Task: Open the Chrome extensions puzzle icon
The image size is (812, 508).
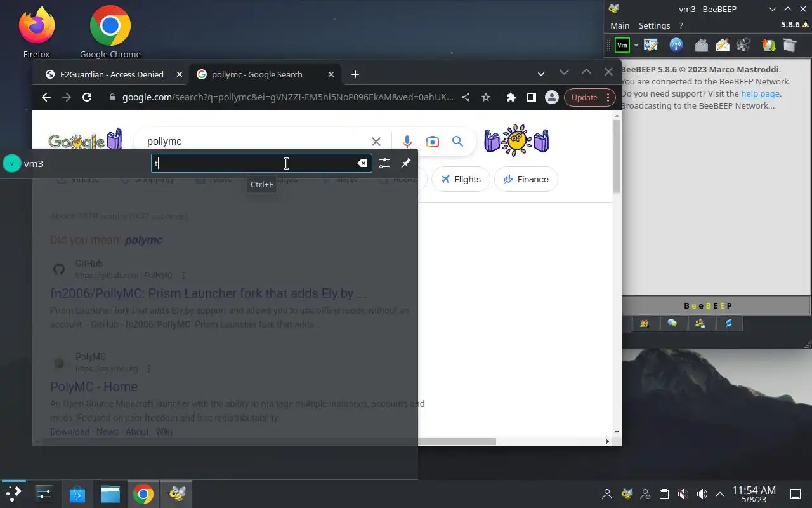Action: click(511, 97)
